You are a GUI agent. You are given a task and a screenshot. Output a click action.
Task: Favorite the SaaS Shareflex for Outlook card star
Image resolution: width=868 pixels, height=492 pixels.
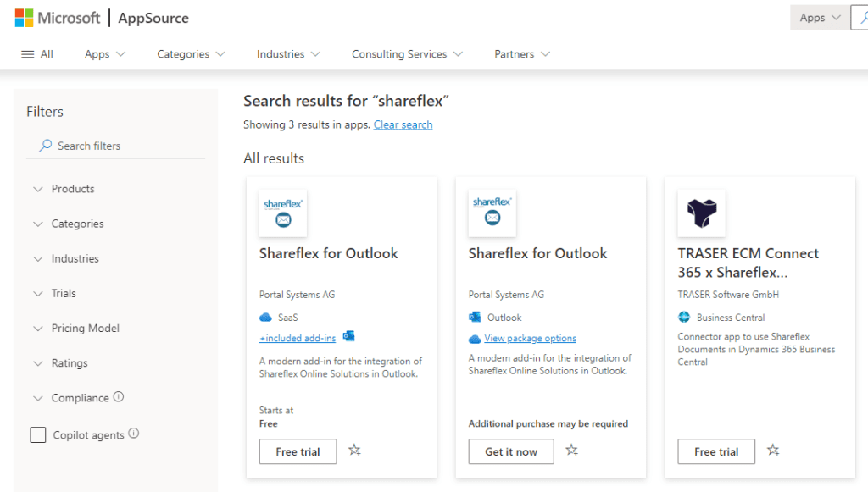(x=355, y=450)
